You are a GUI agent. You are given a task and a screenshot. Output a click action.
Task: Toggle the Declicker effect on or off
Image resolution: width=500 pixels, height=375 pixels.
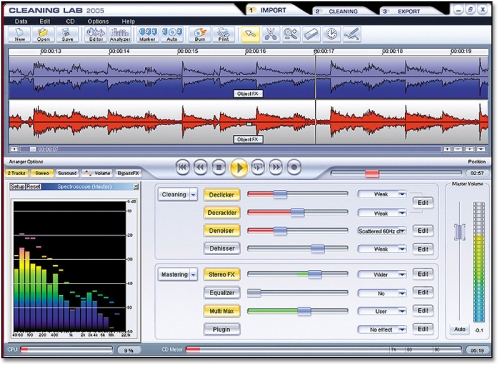[x=222, y=195]
